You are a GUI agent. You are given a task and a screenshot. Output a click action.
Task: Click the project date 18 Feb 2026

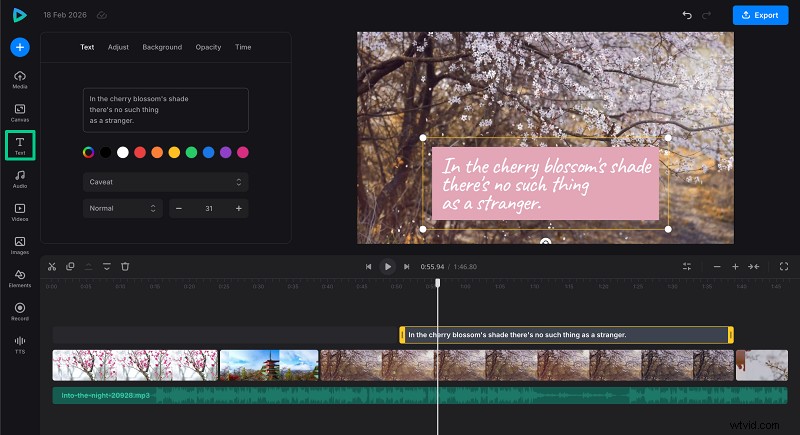click(65, 15)
